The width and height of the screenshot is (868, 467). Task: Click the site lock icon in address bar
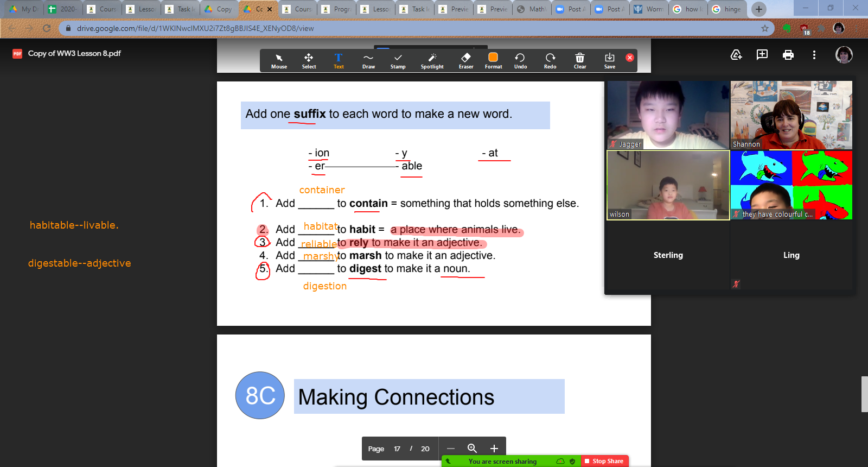tap(68, 28)
